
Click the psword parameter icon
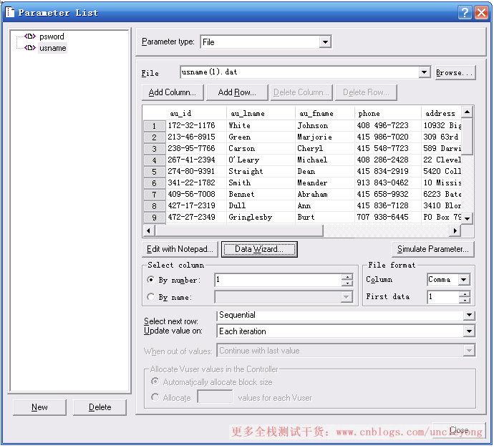[x=30, y=36]
